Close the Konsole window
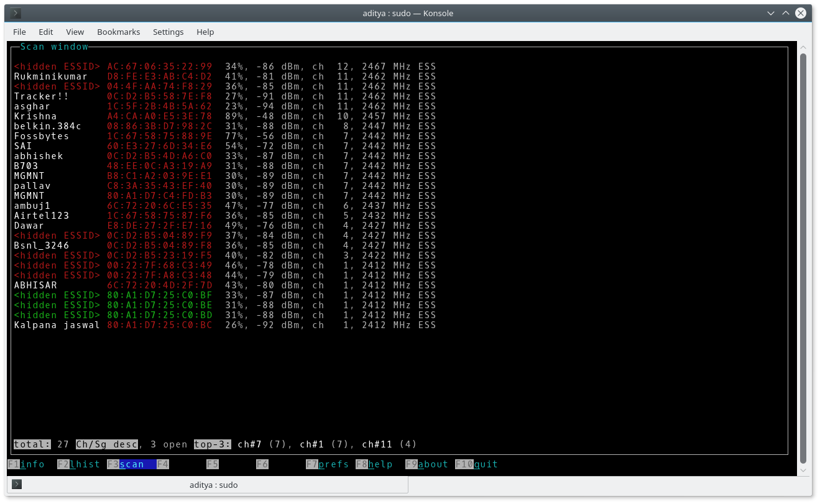820x504 pixels. [801, 13]
